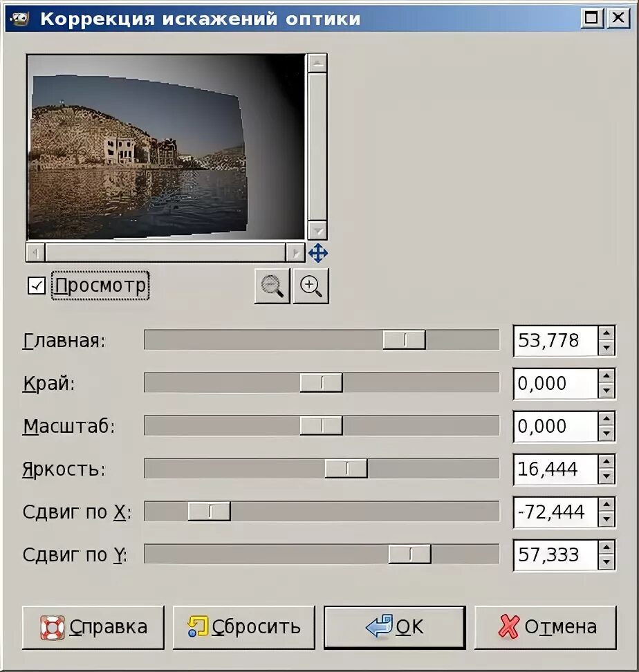Click the Сдвиг по Y field 57,333
The image size is (639, 672).
555,555
